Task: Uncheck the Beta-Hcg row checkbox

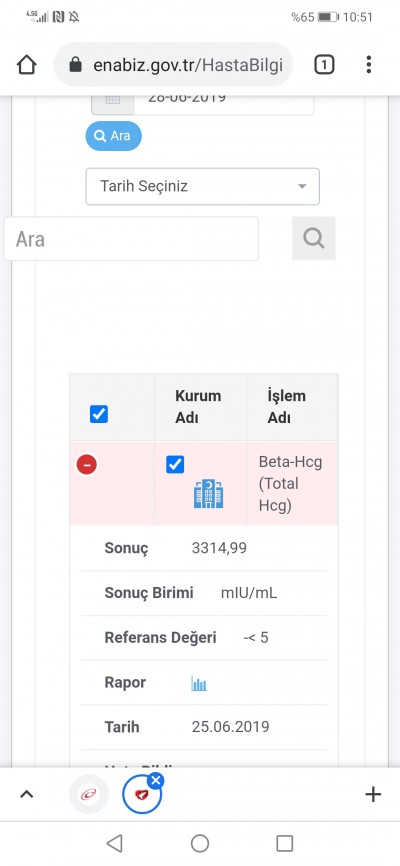Action: click(175, 464)
